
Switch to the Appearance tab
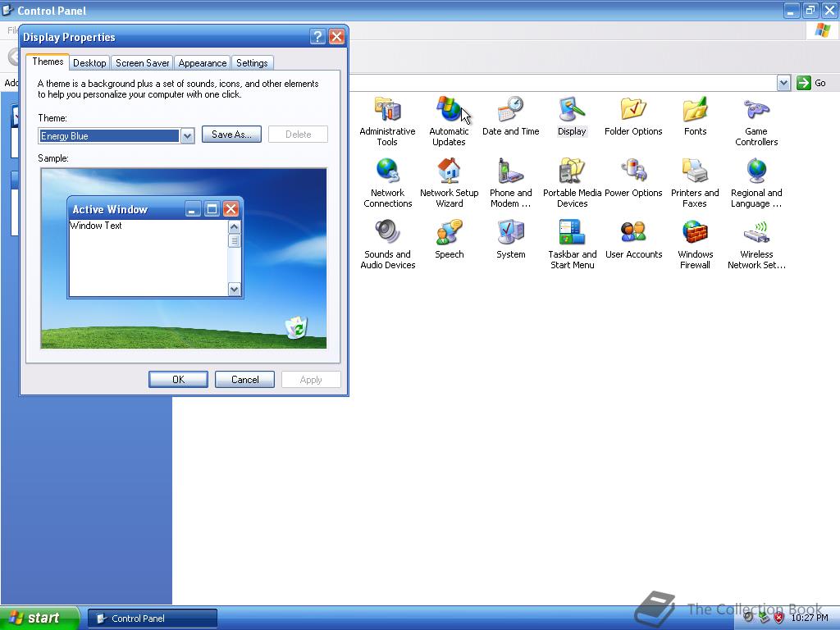(202, 62)
